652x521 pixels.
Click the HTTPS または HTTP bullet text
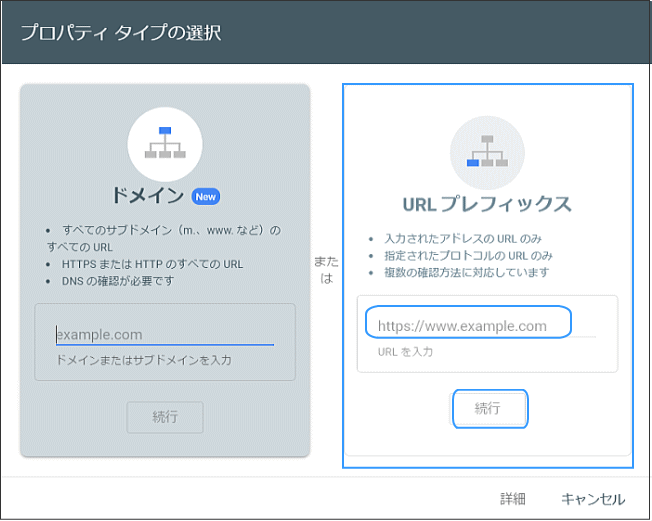click(150, 264)
